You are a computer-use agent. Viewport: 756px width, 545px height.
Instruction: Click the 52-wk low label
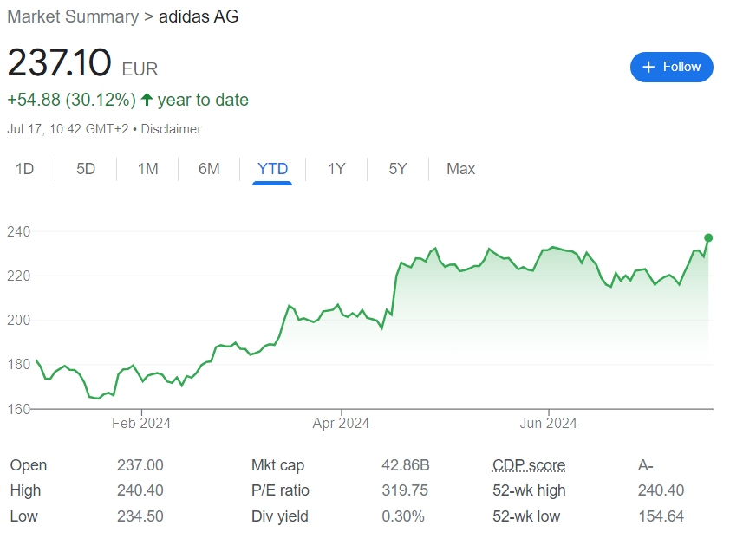[526, 516]
